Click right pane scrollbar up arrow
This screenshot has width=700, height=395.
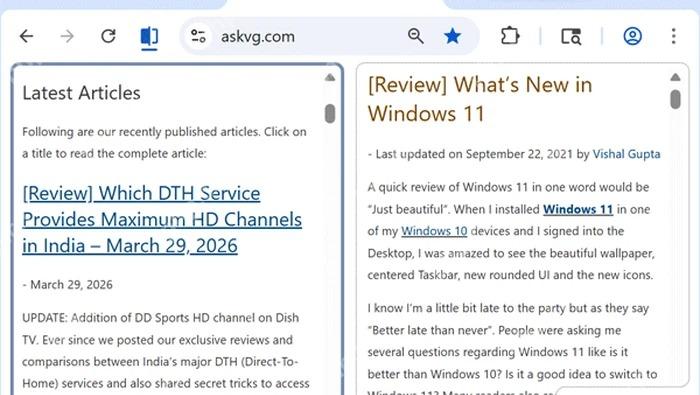675,77
